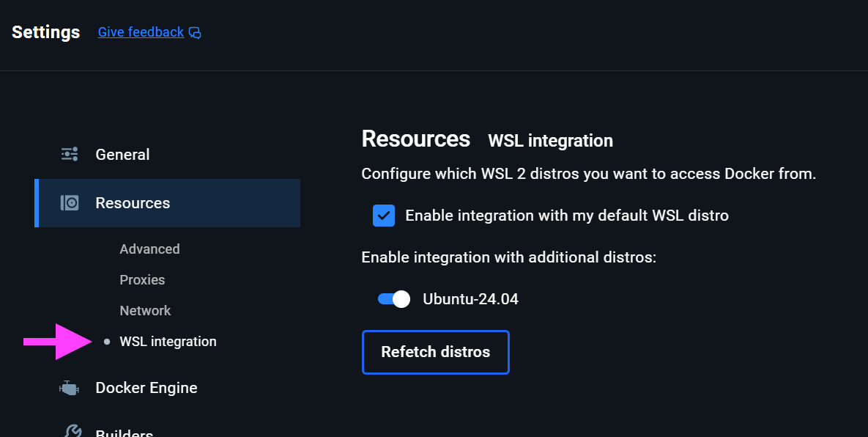Click the Docker Engine icon

tap(69, 388)
